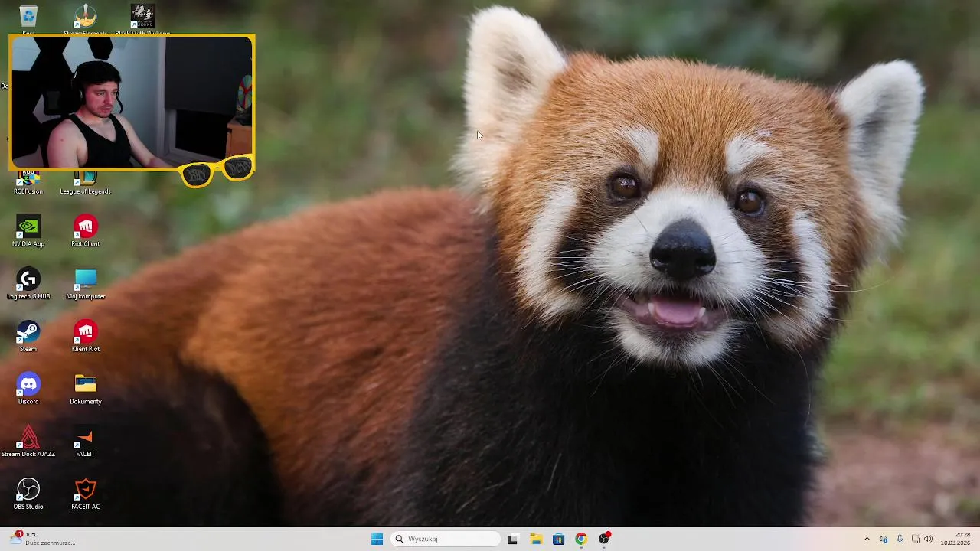Open the Windows Start menu

[x=377, y=539]
